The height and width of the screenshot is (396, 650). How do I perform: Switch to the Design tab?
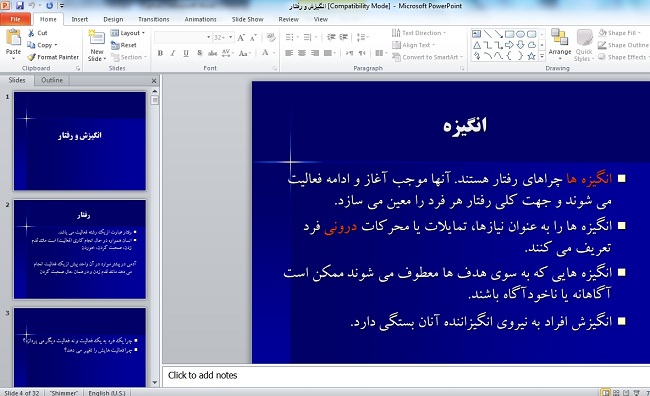[x=113, y=19]
